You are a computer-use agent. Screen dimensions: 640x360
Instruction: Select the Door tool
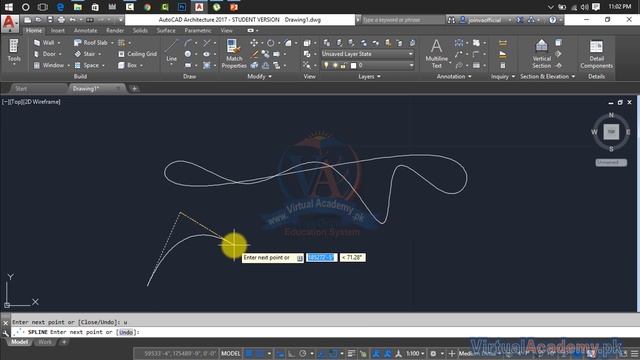(x=46, y=54)
